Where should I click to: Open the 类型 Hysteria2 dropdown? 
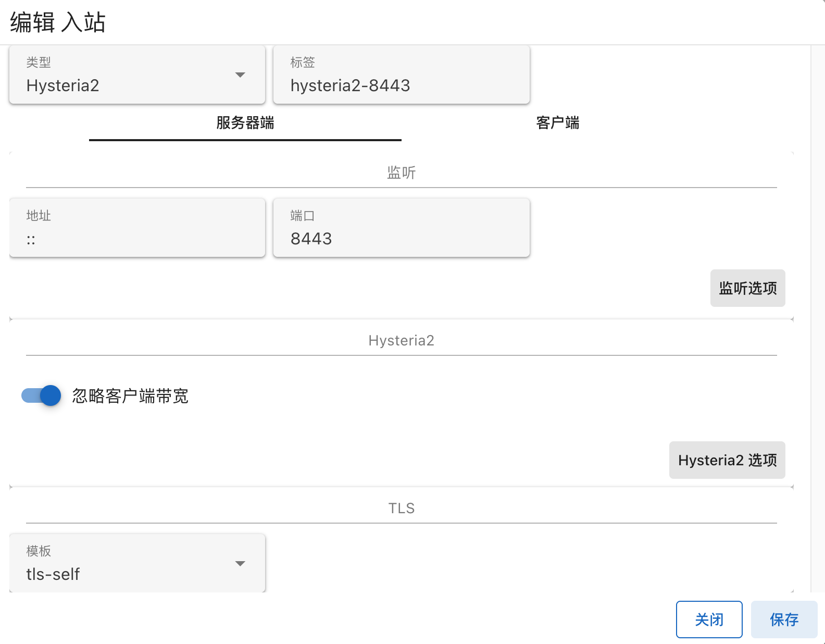137,75
